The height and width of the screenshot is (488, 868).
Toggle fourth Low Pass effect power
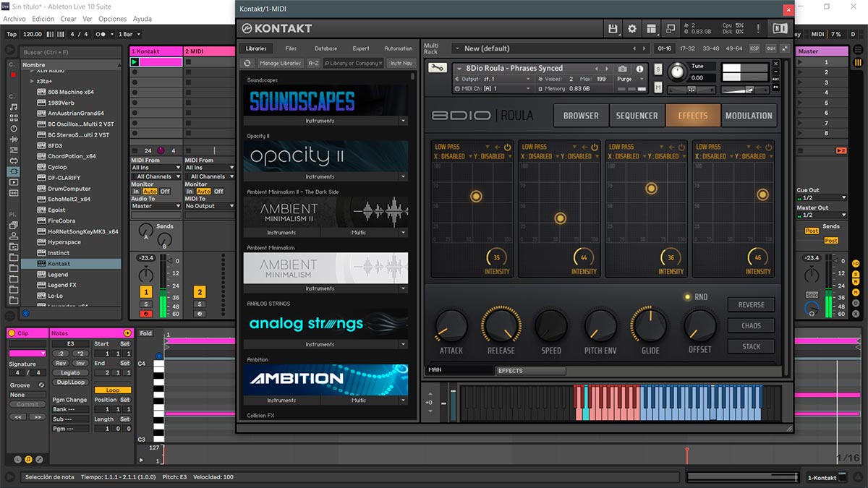point(768,147)
